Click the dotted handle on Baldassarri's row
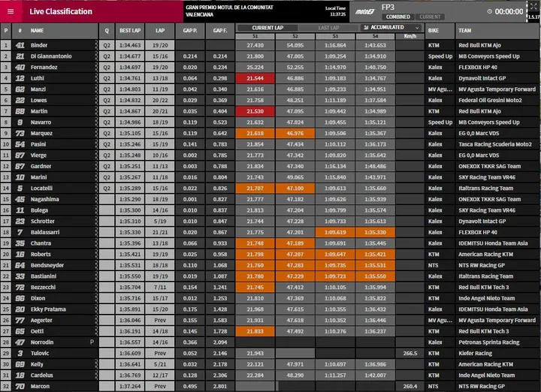541x392 pixels. [96, 232]
